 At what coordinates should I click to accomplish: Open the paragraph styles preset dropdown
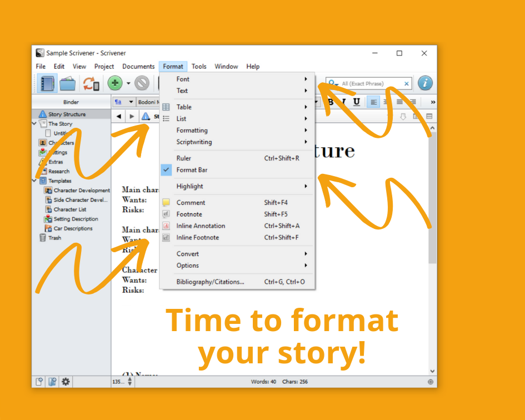tap(123, 102)
